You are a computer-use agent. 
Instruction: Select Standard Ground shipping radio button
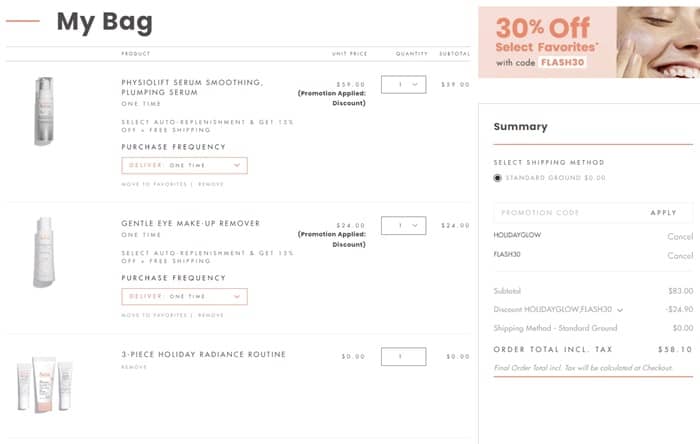pyautogui.click(x=498, y=178)
